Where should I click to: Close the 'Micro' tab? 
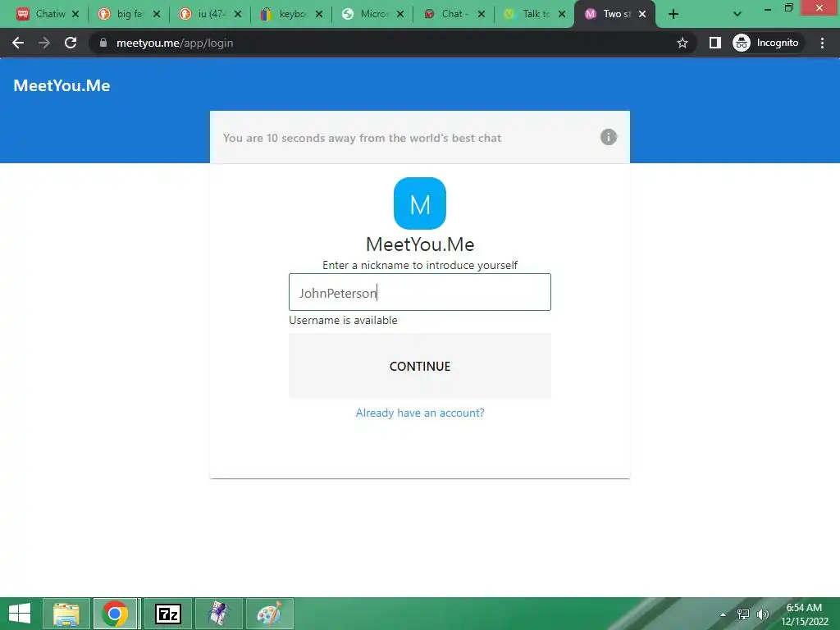coord(400,14)
